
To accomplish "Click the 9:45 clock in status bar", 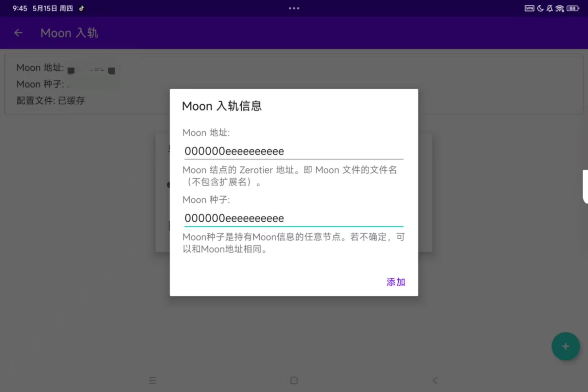I will (x=20, y=8).
